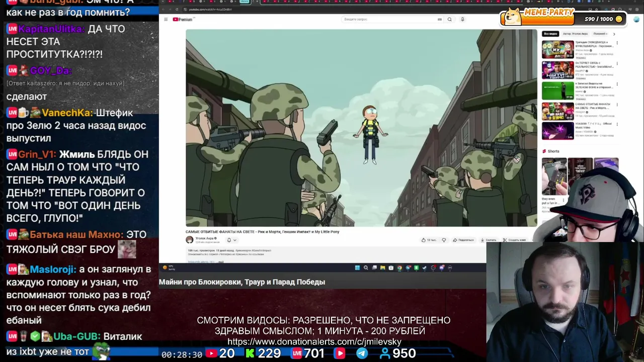Select the Все видео filter chip
The height and width of the screenshot is (362, 644).
550,34
